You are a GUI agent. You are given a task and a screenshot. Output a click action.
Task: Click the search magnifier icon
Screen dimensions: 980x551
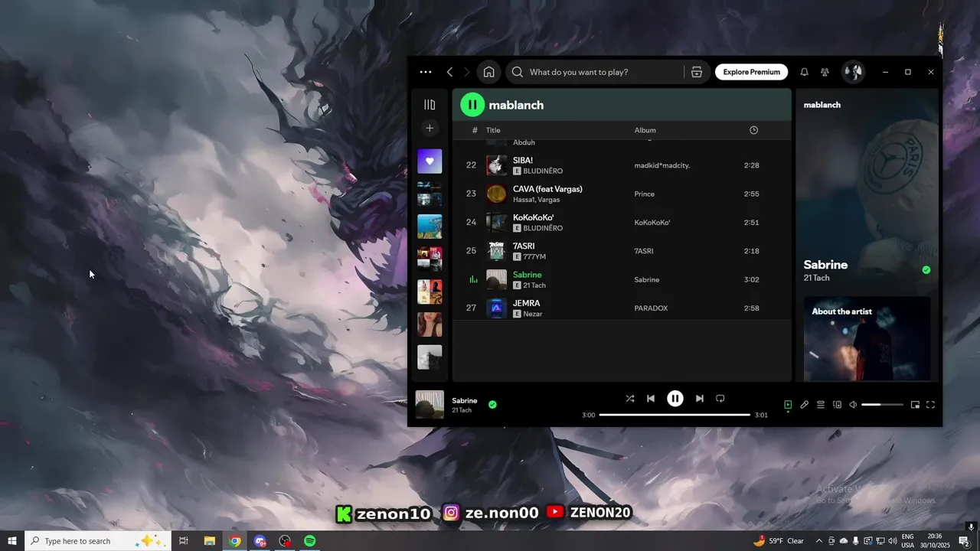tap(518, 72)
